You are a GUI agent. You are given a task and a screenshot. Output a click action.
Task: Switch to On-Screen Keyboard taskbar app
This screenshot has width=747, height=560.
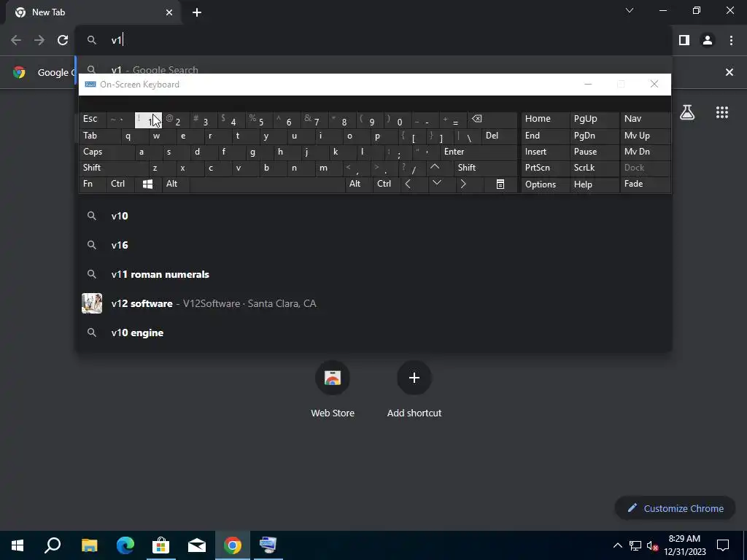(268, 545)
